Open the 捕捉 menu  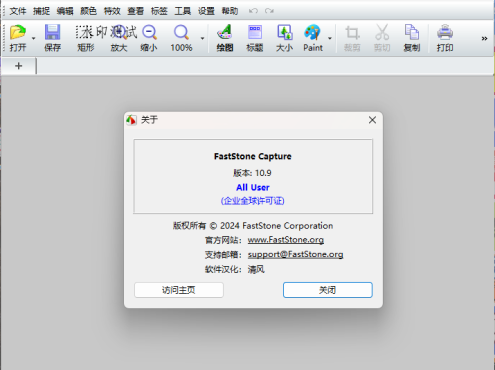click(41, 11)
